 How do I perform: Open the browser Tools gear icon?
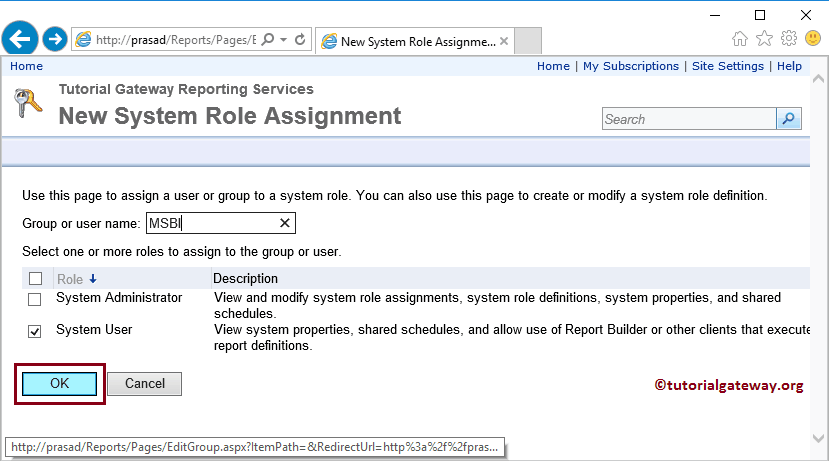click(788, 39)
